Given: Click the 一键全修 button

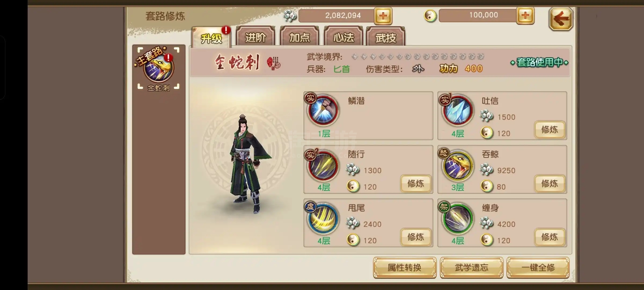Looking at the screenshot, I should (538, 267).
